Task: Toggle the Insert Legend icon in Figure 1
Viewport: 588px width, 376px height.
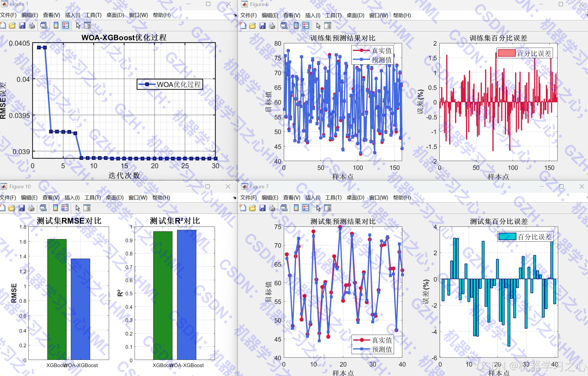Action: click(65, 26)
